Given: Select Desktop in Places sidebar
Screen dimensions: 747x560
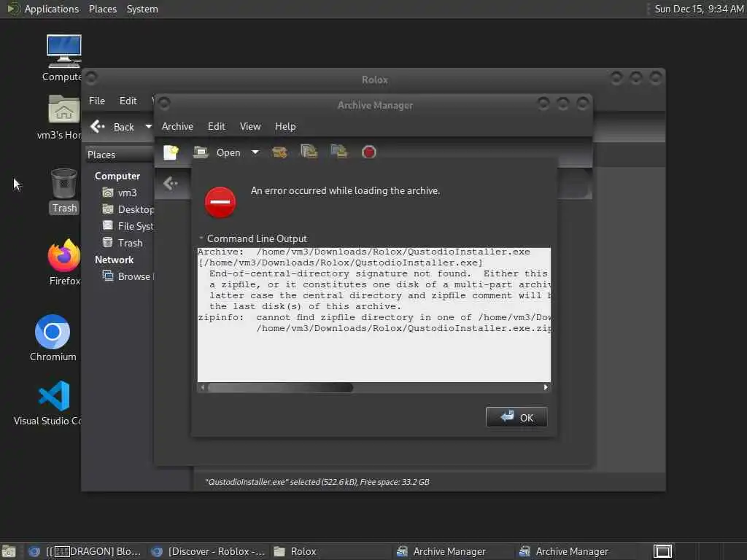Looking at the screenshot, I should (x=128, y=209).
